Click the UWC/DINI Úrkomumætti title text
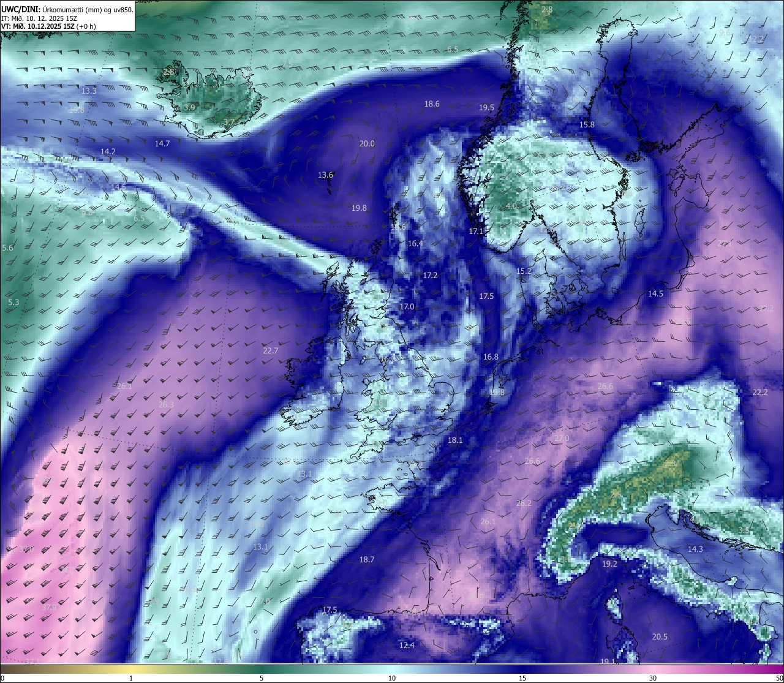784x683 pixels. click(67, 10)
